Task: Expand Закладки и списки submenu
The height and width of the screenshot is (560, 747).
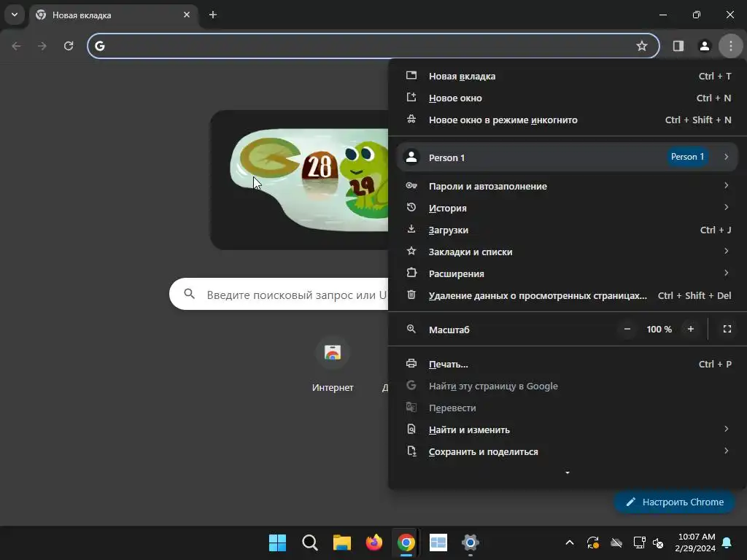Action: coord(568,252)
